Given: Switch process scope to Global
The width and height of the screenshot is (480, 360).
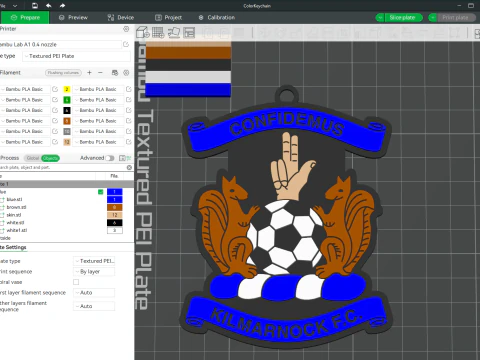Looking at the screenshot, I should pos(33,158).
